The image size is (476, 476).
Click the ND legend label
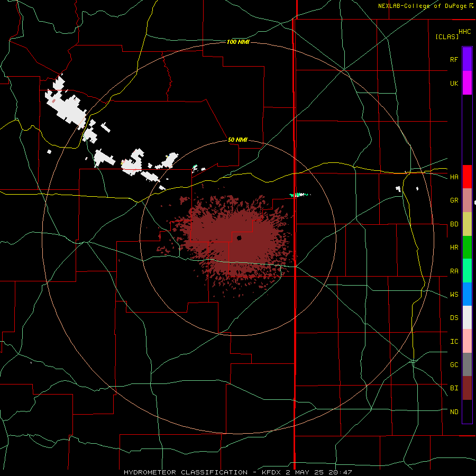454,412
